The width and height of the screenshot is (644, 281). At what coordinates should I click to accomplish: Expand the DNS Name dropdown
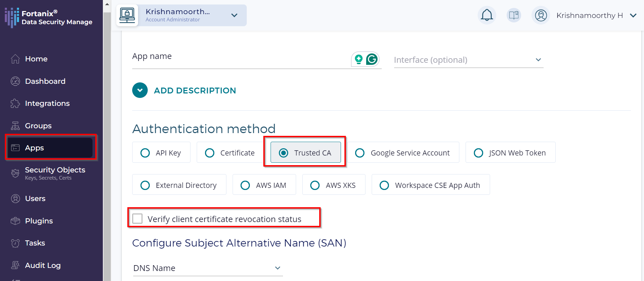(207, 268)
